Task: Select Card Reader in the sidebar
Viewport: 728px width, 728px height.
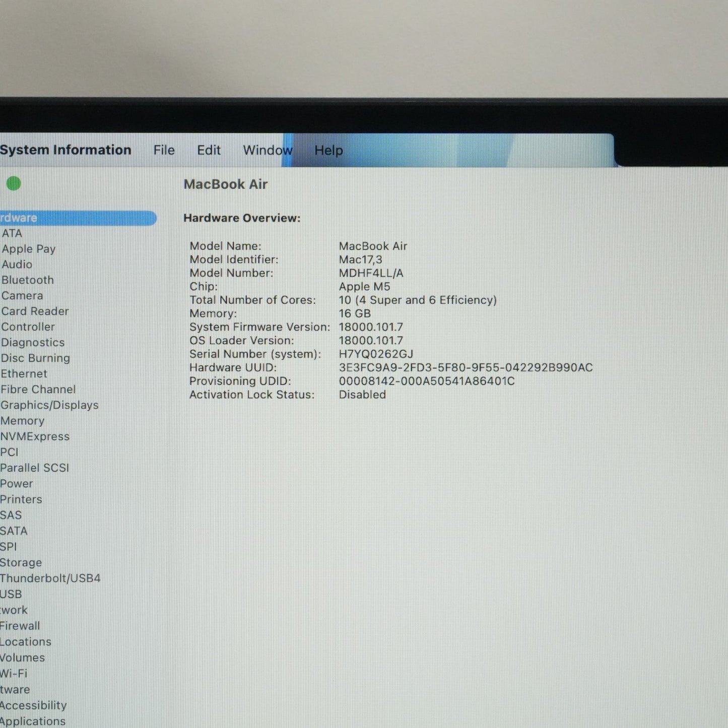Action: click(35, 311)
